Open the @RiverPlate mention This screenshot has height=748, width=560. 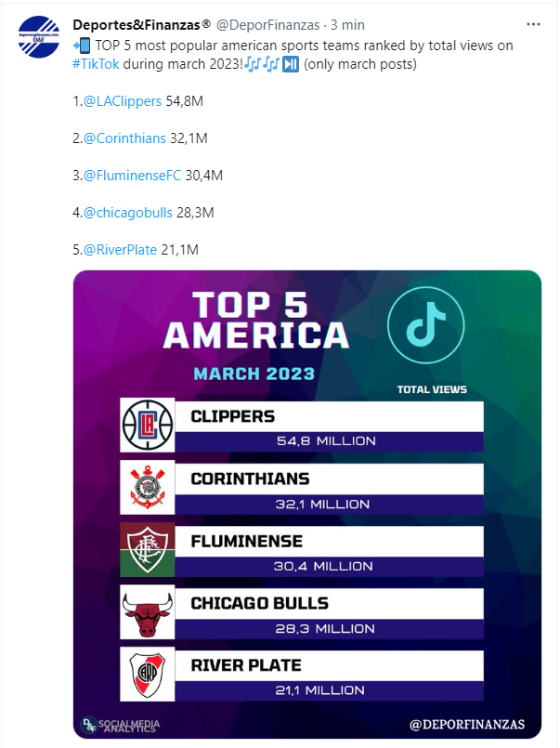point(120,250)
